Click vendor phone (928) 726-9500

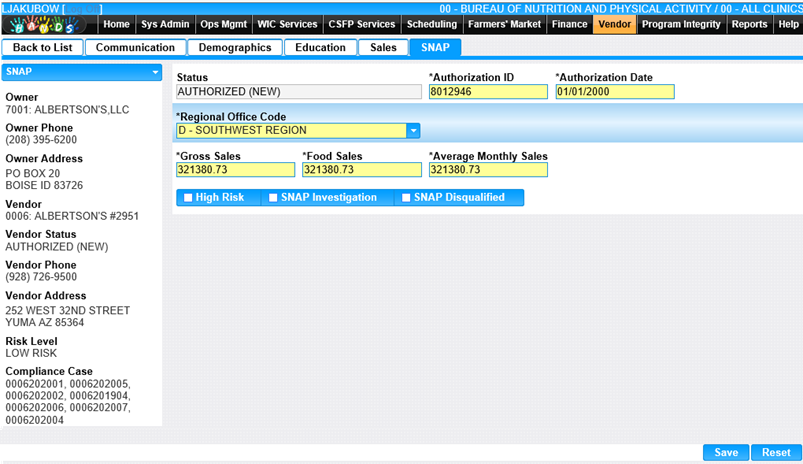41,277
